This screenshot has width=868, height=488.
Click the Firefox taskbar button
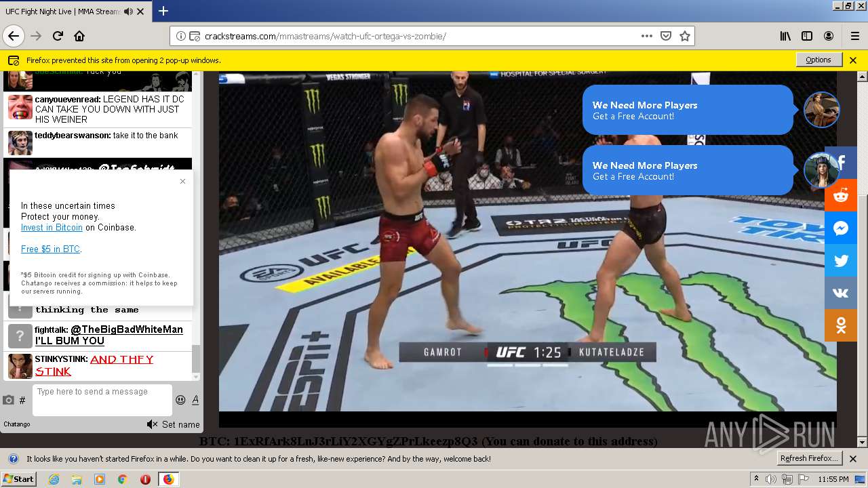point(168,479)
